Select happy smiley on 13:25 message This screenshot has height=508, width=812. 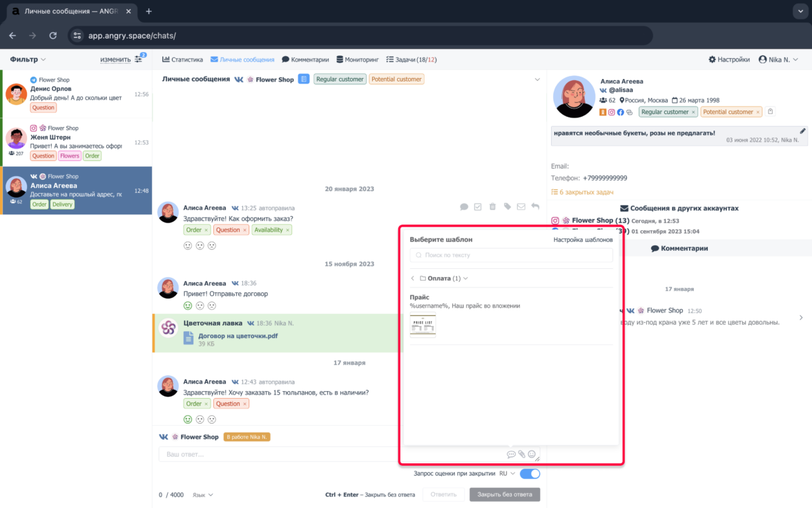point(188,246)
